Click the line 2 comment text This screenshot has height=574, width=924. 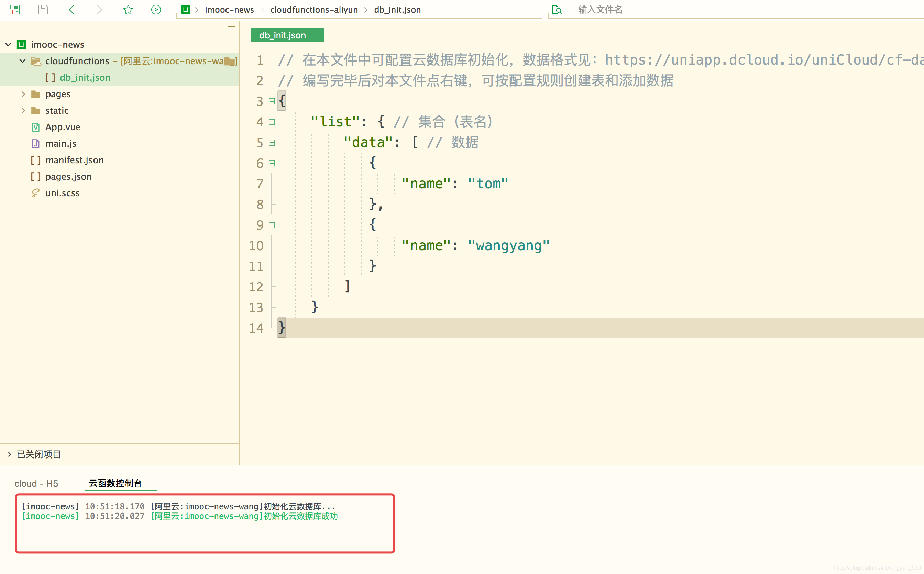(476, 80)
